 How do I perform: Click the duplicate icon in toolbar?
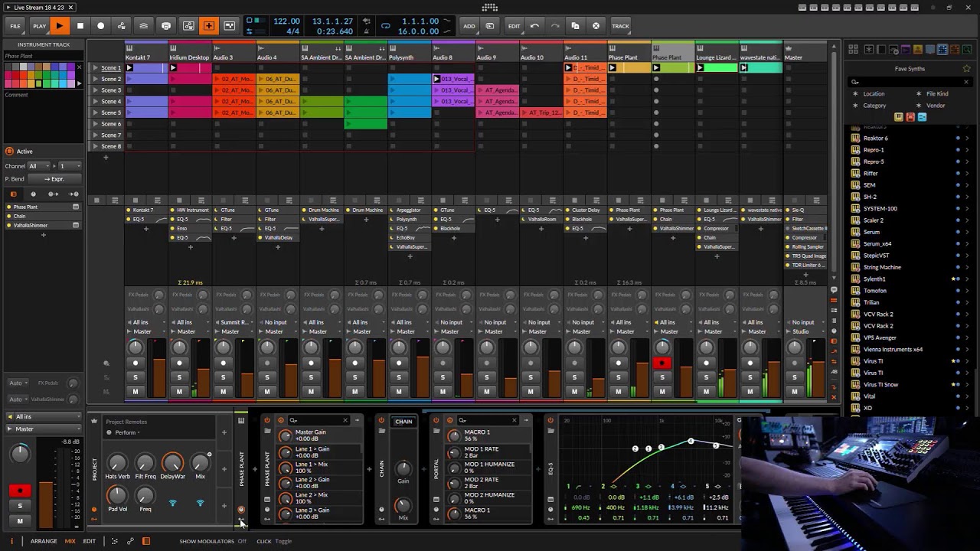[x=576, y=26]
